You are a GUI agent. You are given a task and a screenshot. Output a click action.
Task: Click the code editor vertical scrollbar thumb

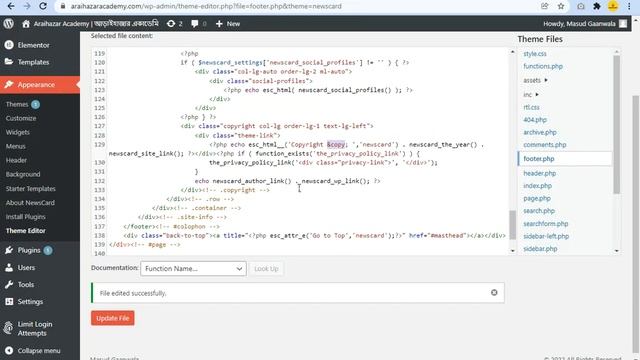pos(513,225)
